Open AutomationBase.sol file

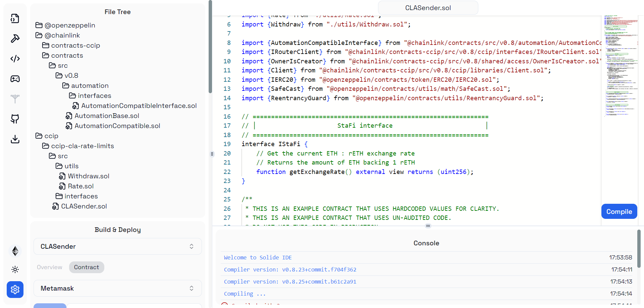107,116
